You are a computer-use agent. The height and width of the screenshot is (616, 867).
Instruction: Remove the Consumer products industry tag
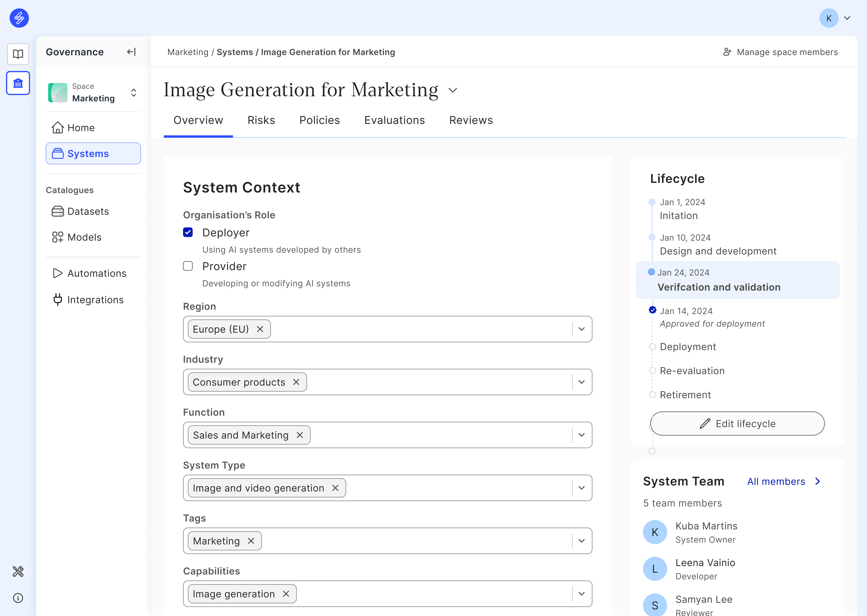(296, 382)
